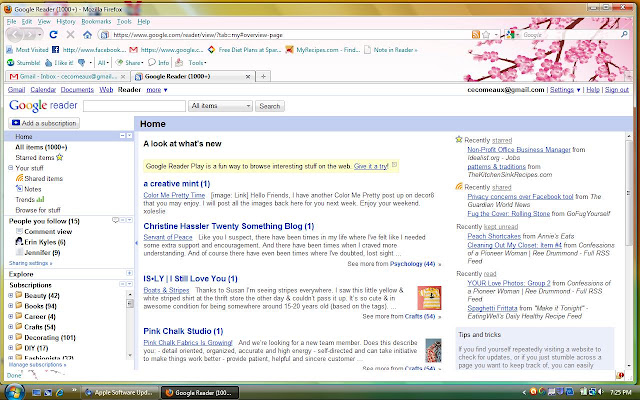Click the Sign out link
Viewport: 640px width, 400px height.
[x=617, y=90]
